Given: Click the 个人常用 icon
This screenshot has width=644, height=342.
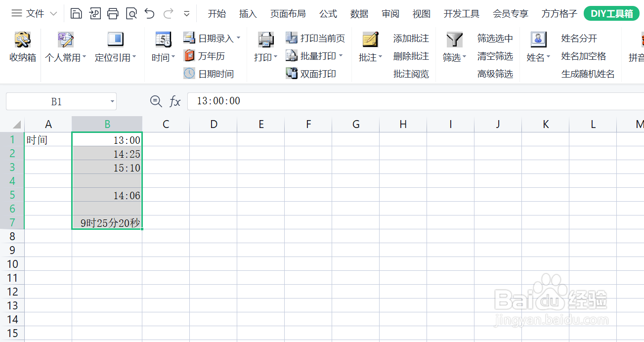Looking at the screenshot, I should (x=65, y=39).
